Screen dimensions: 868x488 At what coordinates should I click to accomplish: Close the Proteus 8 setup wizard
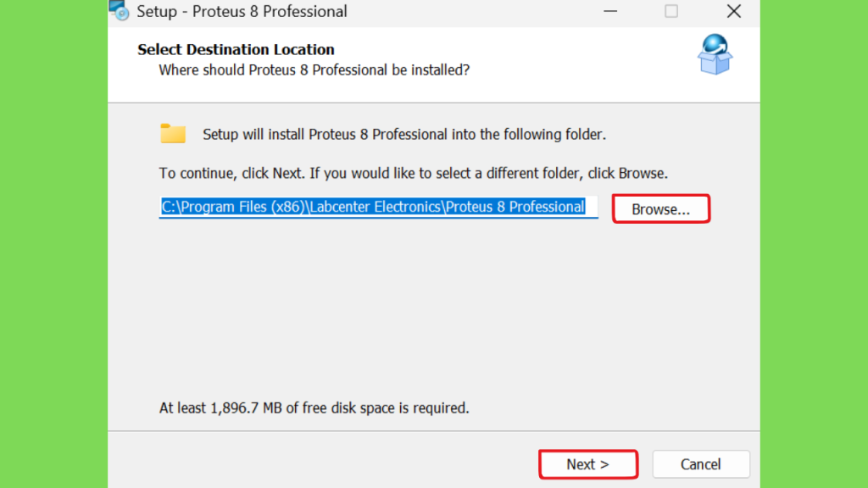click(x=733, y=11)
